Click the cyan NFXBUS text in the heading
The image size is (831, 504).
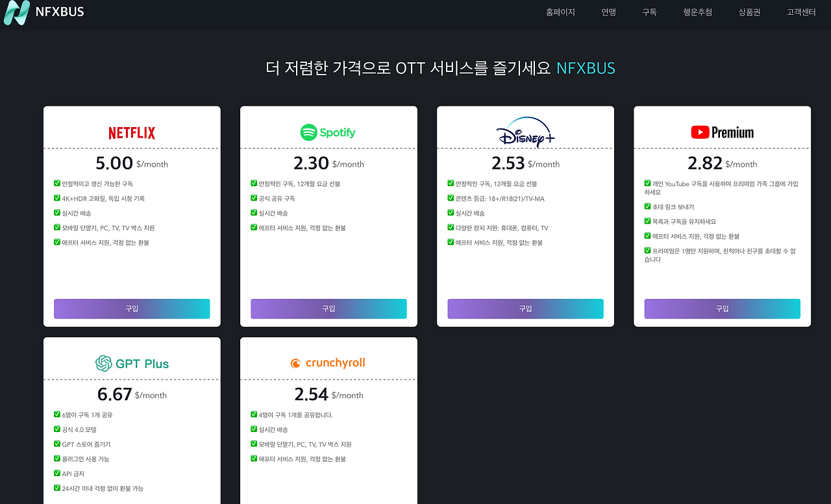(x=586, y=67)
